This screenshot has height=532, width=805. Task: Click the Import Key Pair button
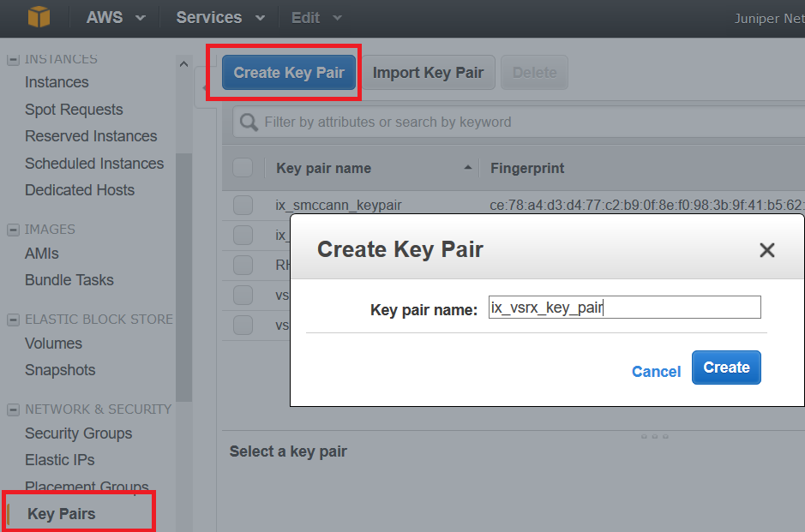click(x=428, y=73)
